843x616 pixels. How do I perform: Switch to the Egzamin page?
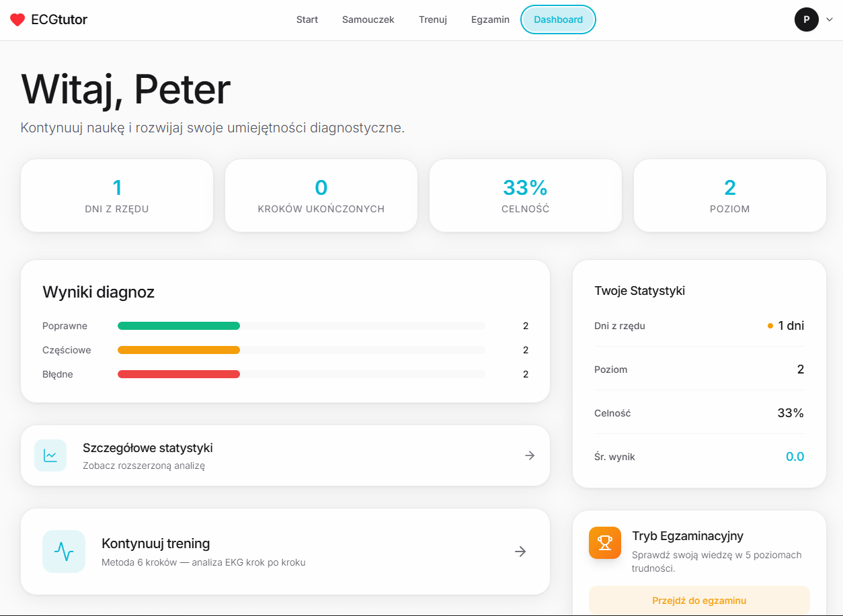(x=490, y=19)
